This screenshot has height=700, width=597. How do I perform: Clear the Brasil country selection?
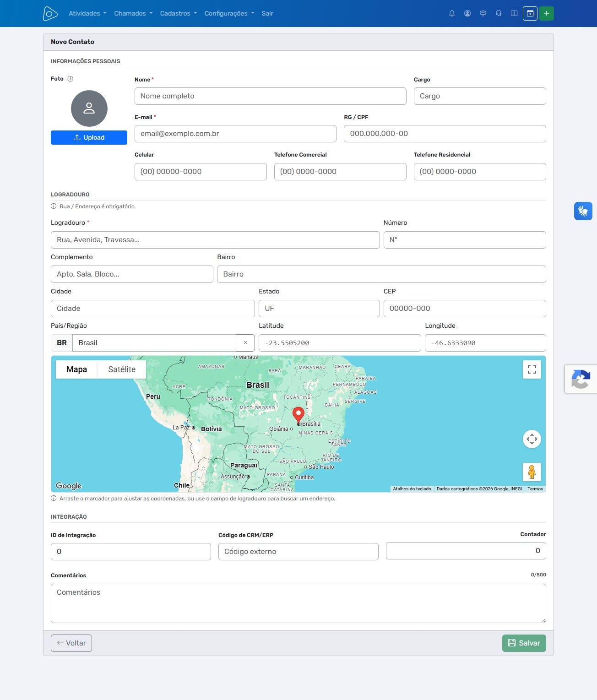click(x=245, y=343)
